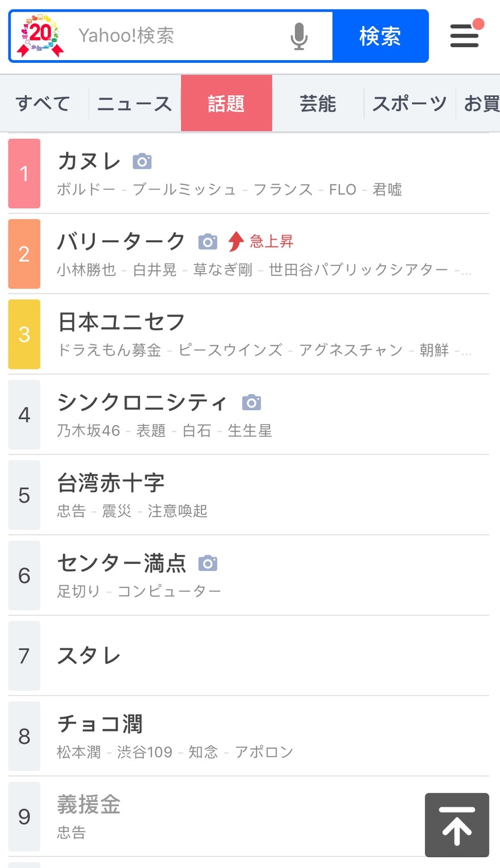The image size is (500, 868).
Task: Tap the related keyword ドラえもん募金
Action: point(109,350)
